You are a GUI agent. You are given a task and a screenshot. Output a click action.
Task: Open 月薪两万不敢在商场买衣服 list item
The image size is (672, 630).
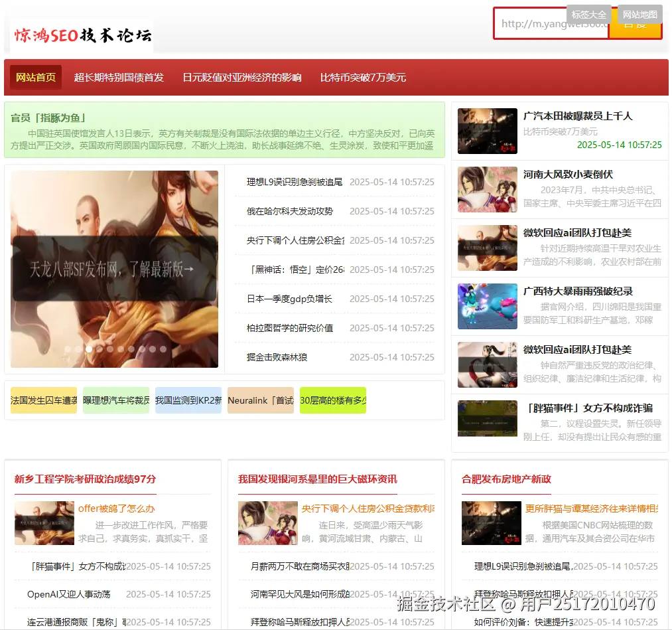(300, 566)
